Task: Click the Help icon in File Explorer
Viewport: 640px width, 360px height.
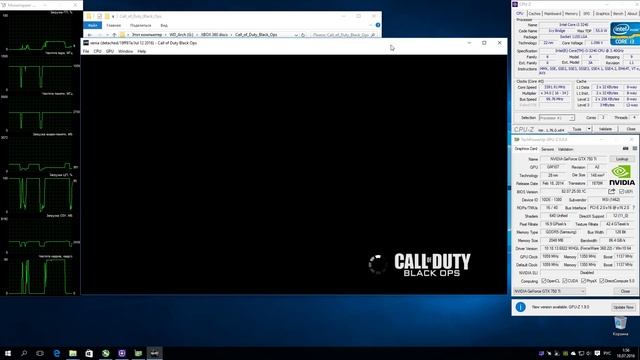Action: (378, 25)
